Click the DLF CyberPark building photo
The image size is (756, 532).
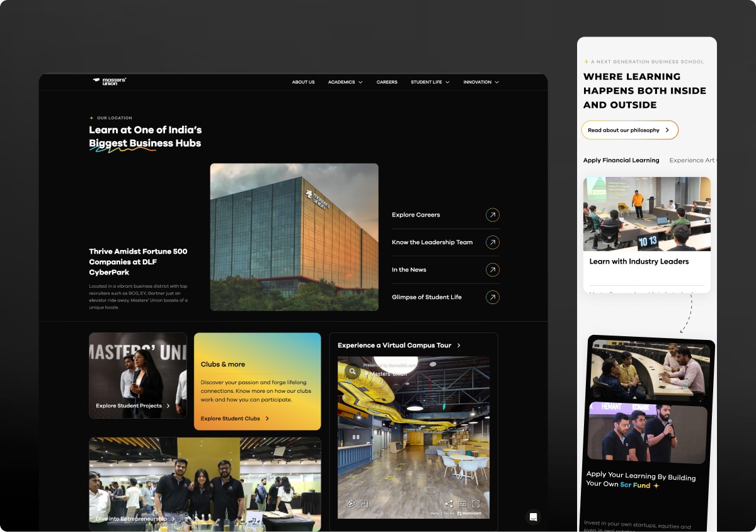(x=294, y=237)
